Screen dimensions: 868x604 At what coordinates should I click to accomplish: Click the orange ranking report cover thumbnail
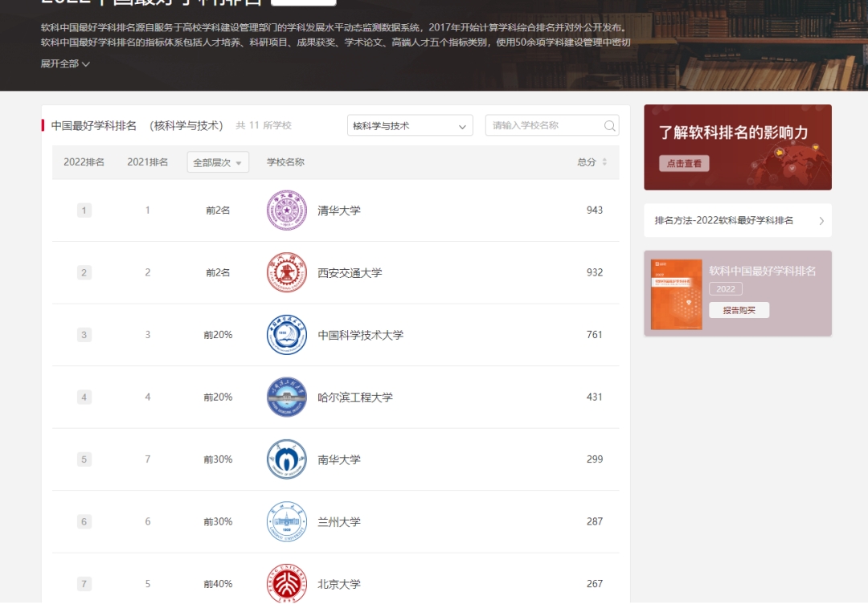click(x=677, y=294)
